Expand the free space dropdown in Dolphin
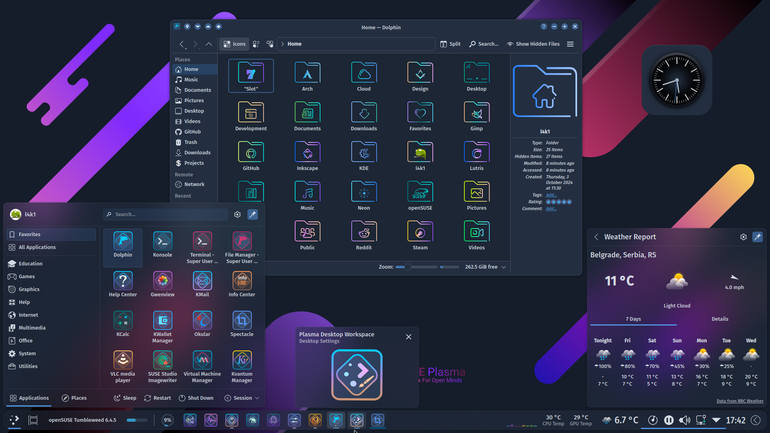 click(x=503, y=267)
